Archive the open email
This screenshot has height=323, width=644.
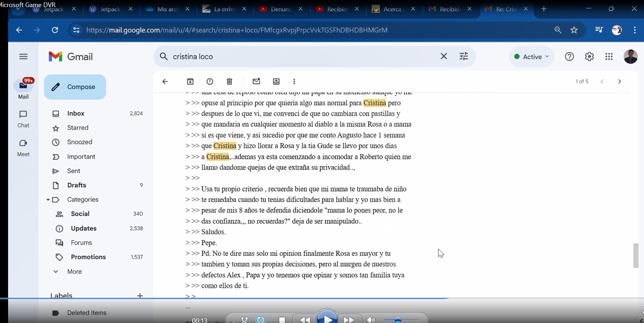pyautogui.click(x=190, y=82)
